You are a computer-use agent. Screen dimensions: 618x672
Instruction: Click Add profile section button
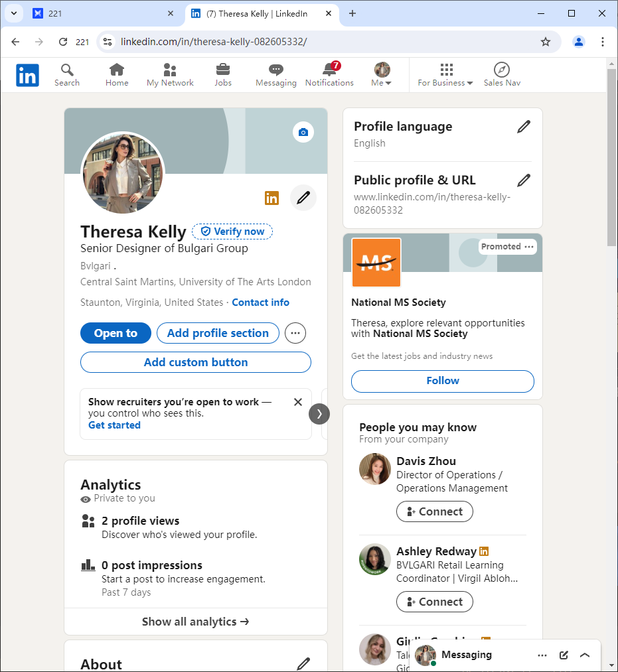click(x=218, y=333)
